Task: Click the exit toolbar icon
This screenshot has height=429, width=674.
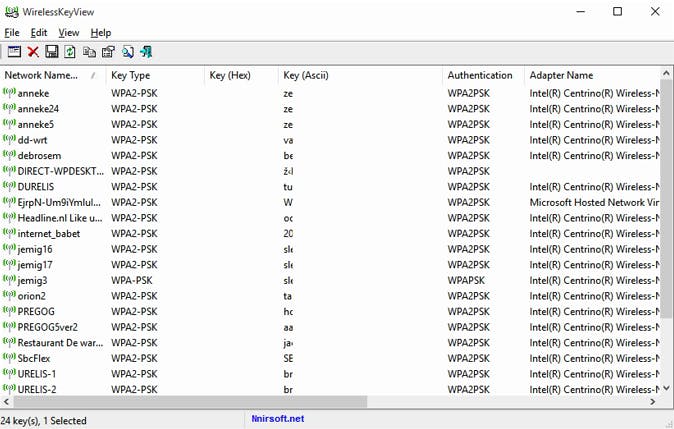Action: pyautogui.click(x=146, y=52)
